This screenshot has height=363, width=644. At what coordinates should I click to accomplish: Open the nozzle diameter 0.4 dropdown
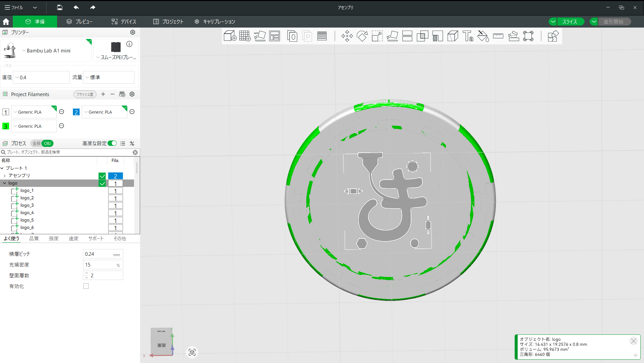[x=41, y=77]
